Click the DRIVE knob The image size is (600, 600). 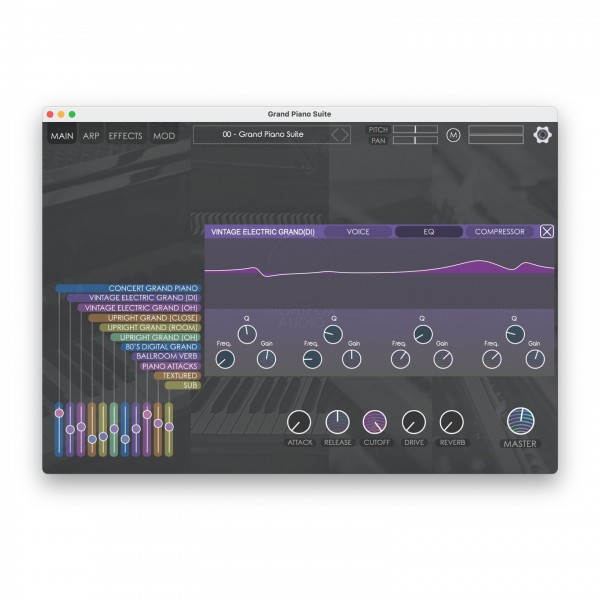(414, 422)
